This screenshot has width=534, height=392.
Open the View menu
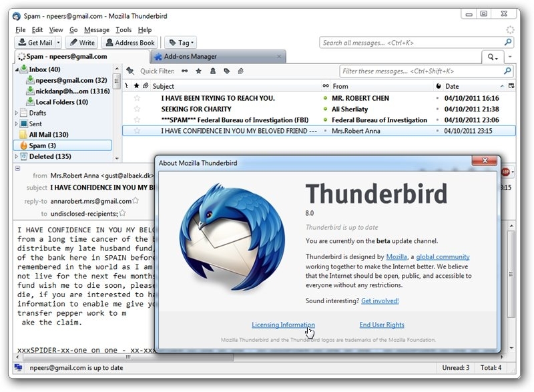pyautogui.click(x=56, y=30)
